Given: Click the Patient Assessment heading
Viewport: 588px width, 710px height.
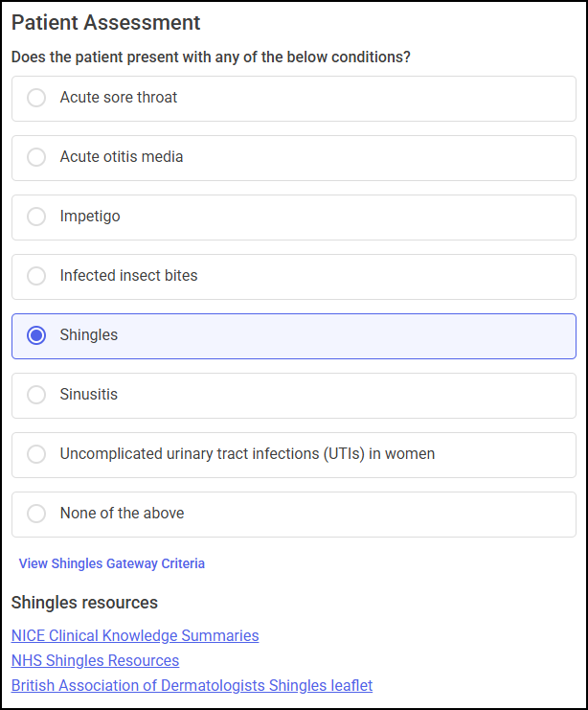Looking at the screenshot, I should pos(106,23).
